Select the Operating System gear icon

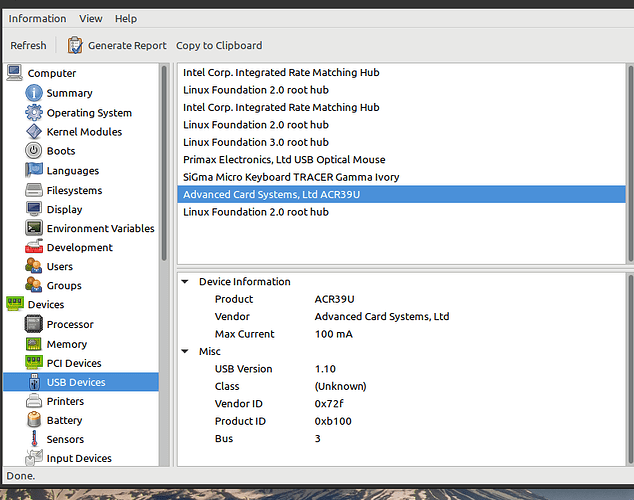pyautogui.click(x=34, y=113)
